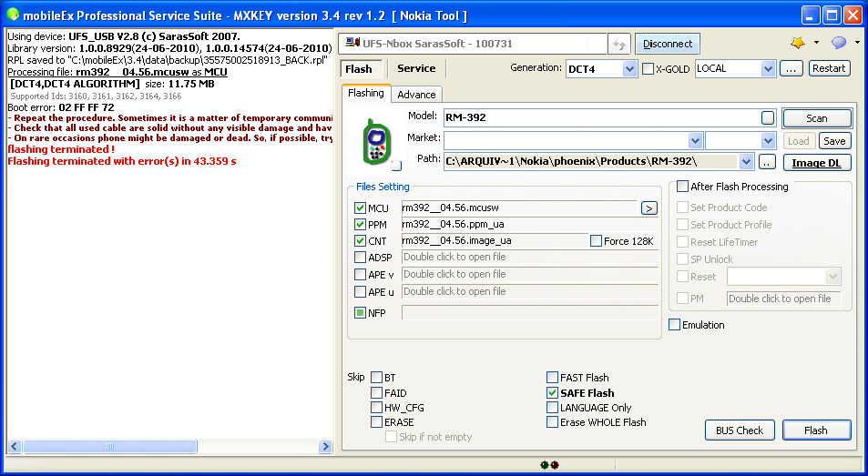This screenshot has width=868, height=476.
Task: Click the gold star favorites icon
Action: (798, 43)
